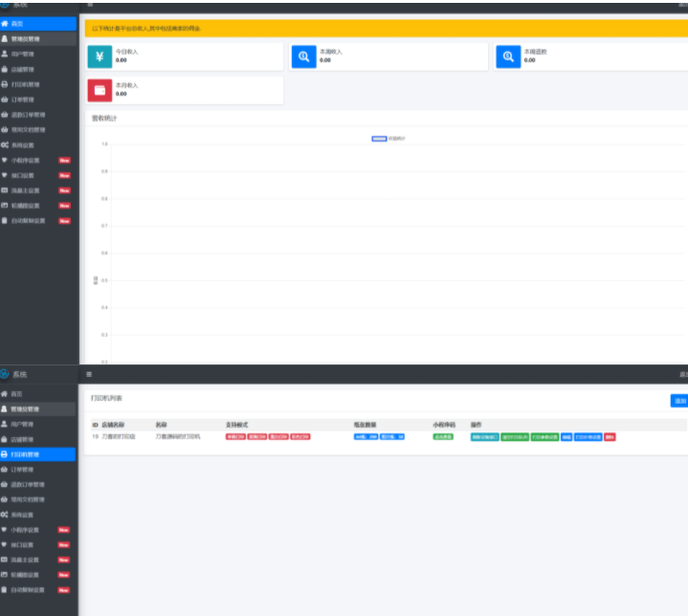Open 订单管理 in the printer page sidebar
The width and height of the screenshot is (688, 616).
(37, 470)
